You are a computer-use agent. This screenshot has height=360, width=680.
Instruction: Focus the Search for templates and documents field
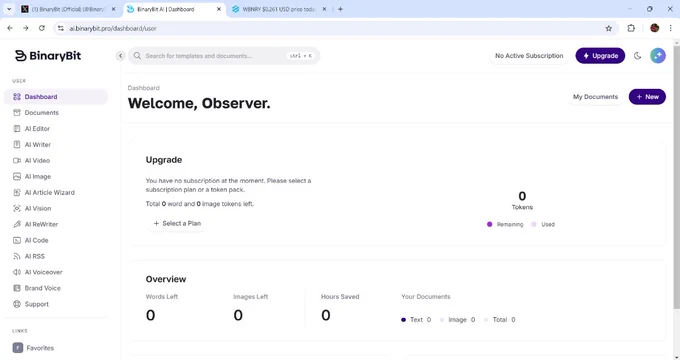point(224,56)
